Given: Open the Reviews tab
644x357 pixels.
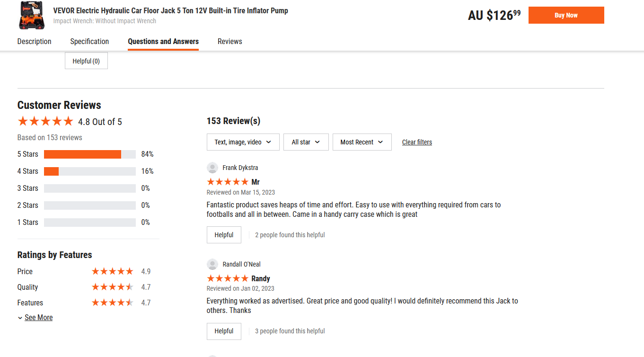Looking at the screenshot, I should 230,42.
